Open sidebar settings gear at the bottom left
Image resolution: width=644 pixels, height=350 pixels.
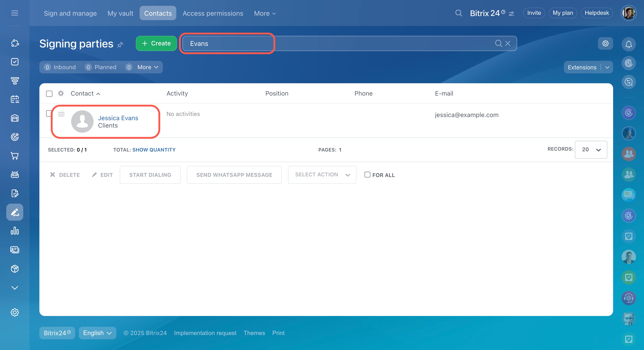point(15,312)
